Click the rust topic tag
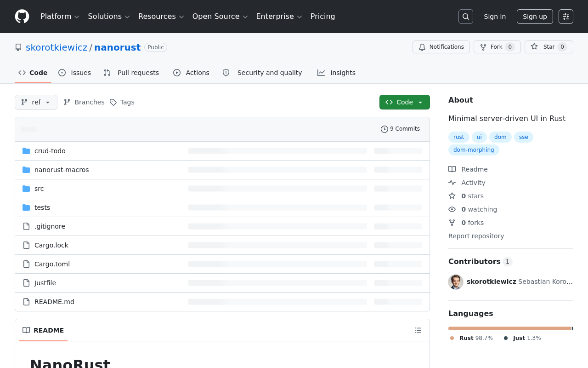The height and width of the screenshot is (368, 588). (x=459, y=137)
